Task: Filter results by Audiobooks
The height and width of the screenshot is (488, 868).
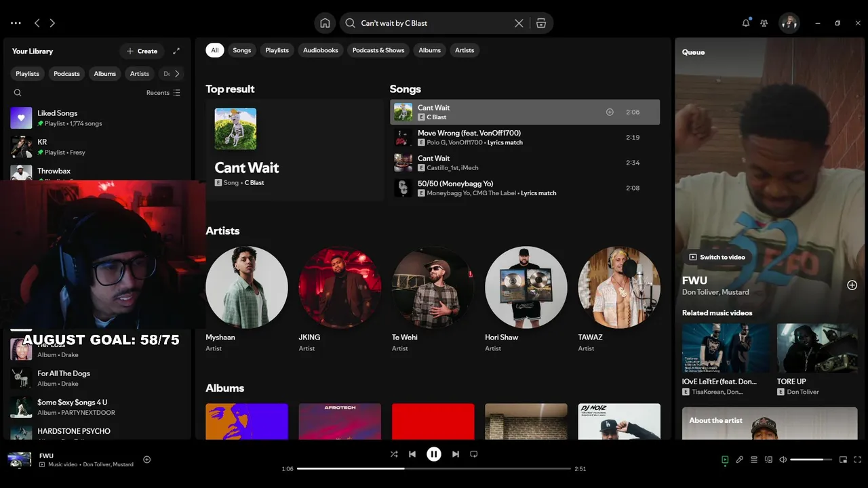Action: (x=321, y=50)
